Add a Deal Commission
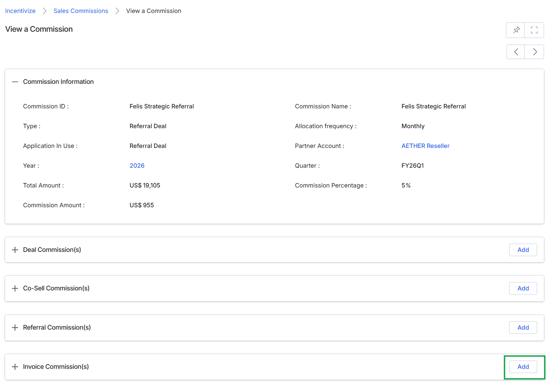This screenshot has width=550, height=392. pyautogui.click(x=523, y=250)
